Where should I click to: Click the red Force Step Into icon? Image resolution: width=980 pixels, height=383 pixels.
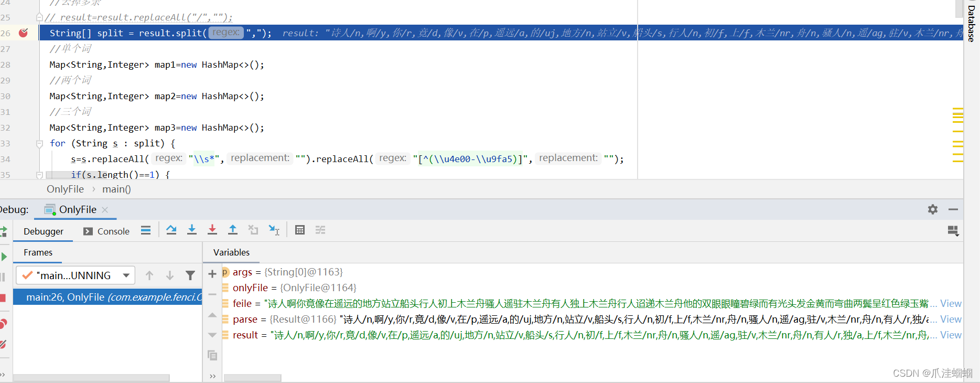click(x=212, y=230)
